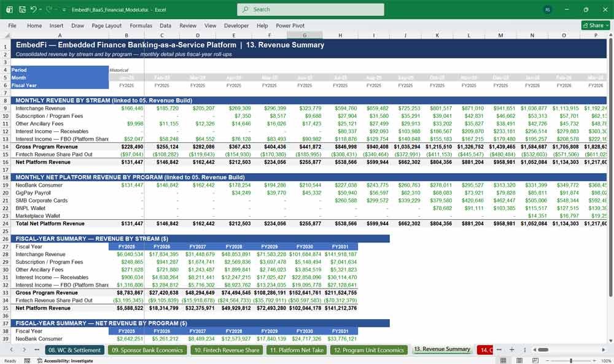Select FY2025 Net Platform Revenue $5,588,522

click(x=126, y=308)
